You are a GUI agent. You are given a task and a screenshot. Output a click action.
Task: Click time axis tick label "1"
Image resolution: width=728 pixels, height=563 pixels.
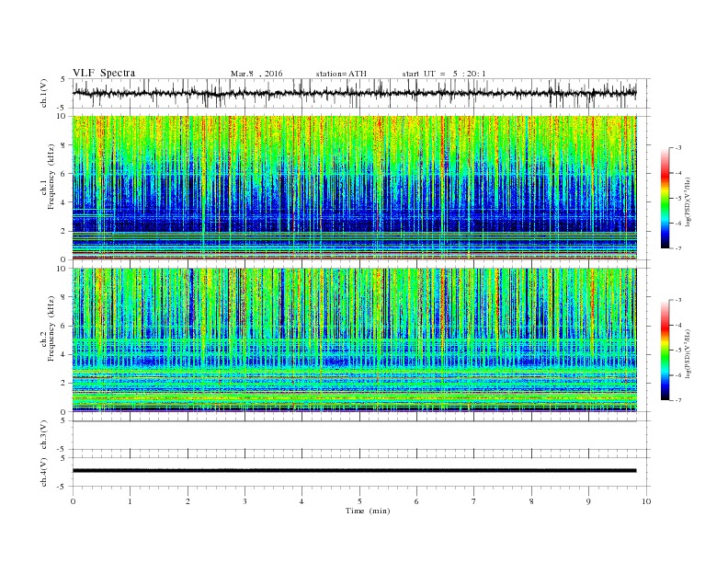130,501
